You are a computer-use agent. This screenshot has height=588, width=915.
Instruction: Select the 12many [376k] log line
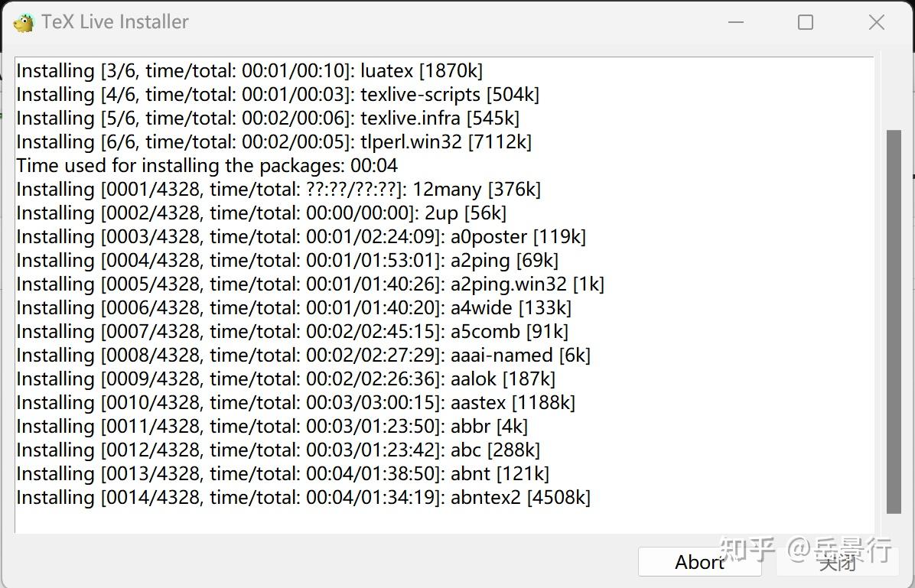pyautogui.click(x=278, y=190)
